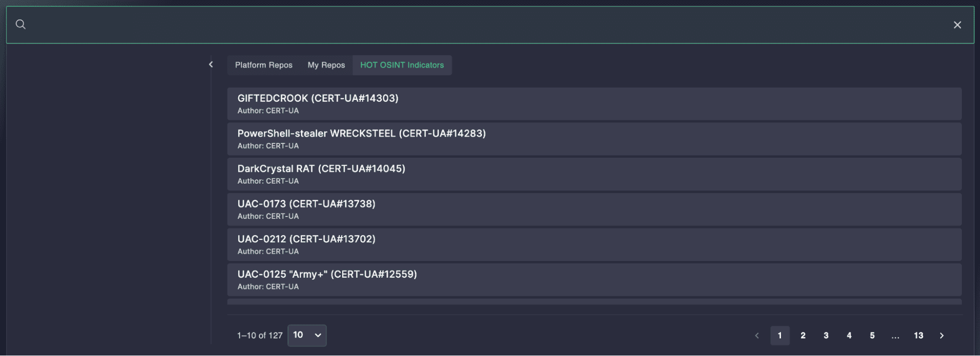The height and width of the screenshot is (356, 980).
Task: Click the search magnifier icon
Action: [21, 24]
